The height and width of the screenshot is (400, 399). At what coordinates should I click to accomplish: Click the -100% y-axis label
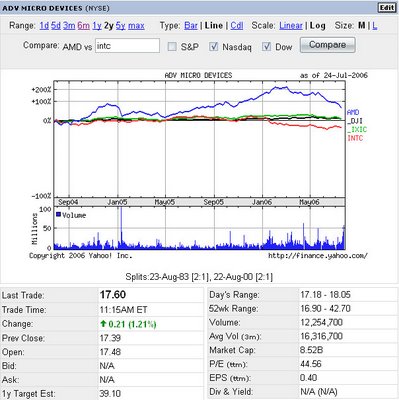coord(41,196)
